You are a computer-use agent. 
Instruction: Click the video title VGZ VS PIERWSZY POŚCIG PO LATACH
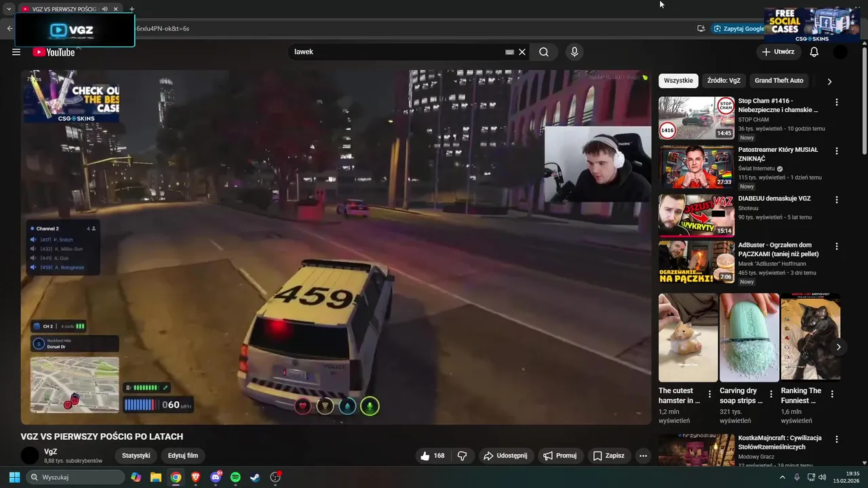(102, 436)
